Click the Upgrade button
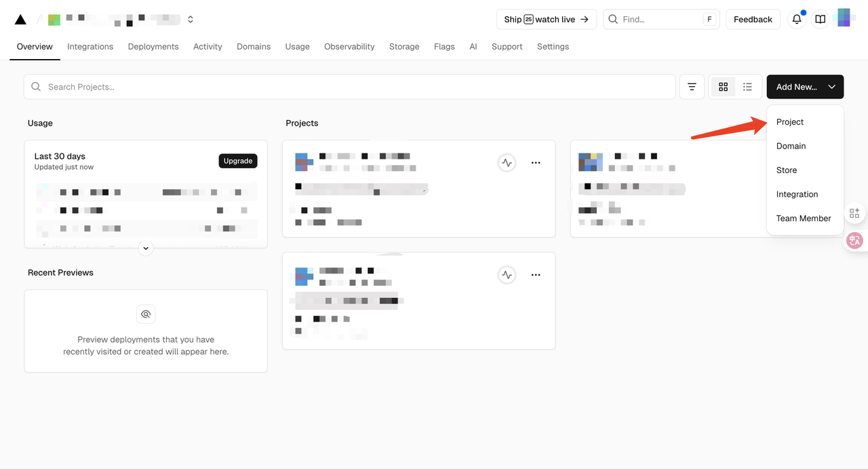 (238, 161)
